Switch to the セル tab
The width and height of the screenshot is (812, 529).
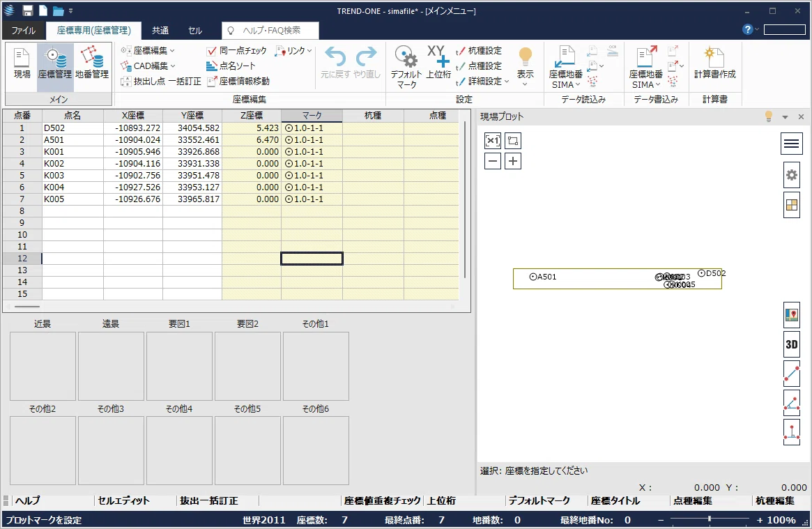(x=194, y=31)
